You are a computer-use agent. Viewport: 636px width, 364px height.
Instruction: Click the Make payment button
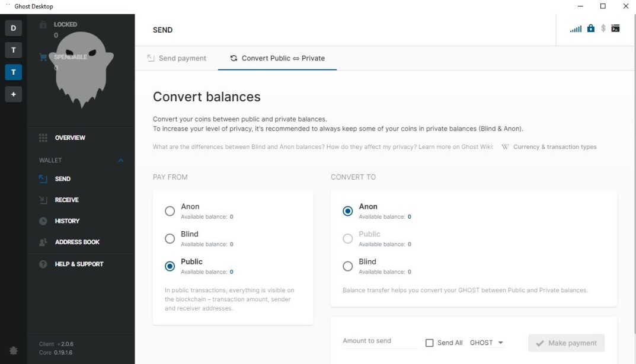(x=566, y=343)
